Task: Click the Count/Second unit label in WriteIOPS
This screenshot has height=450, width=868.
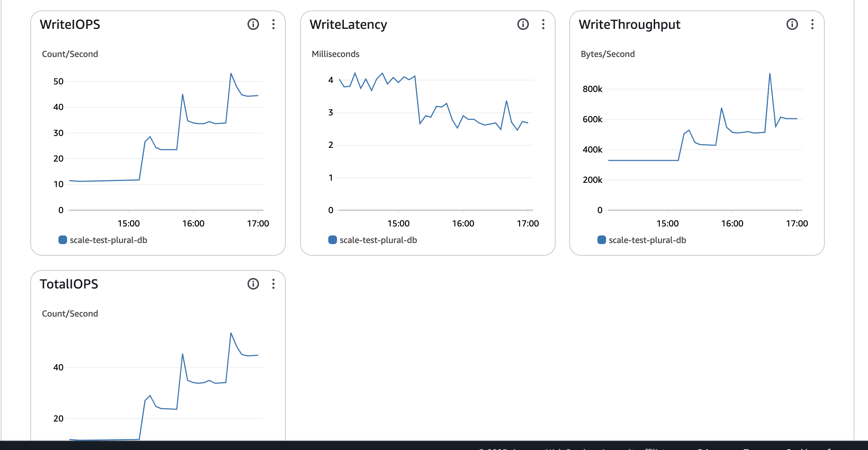Action: click(70, 54)
